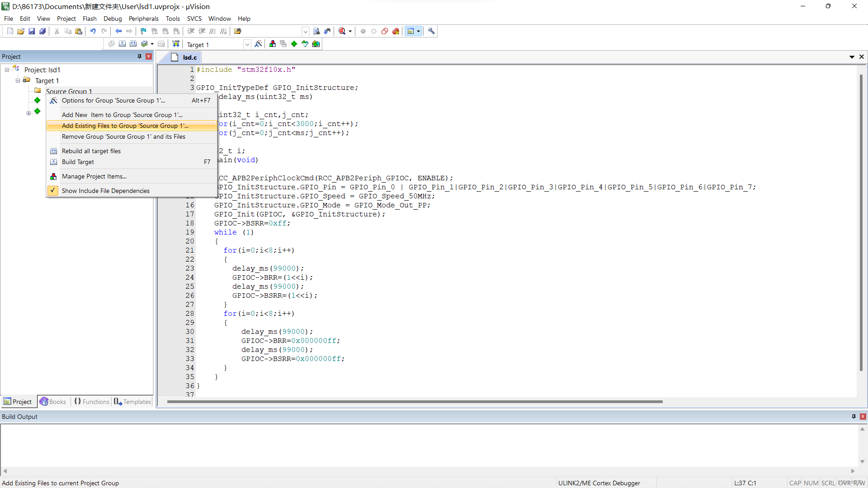Click the Show Include File Dependencies checkbox
This screenshot has height=488, width=868.
[x=53, y=190]
